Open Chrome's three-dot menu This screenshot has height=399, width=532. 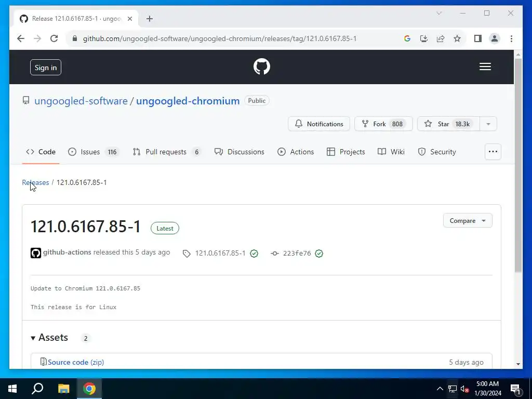511,38
